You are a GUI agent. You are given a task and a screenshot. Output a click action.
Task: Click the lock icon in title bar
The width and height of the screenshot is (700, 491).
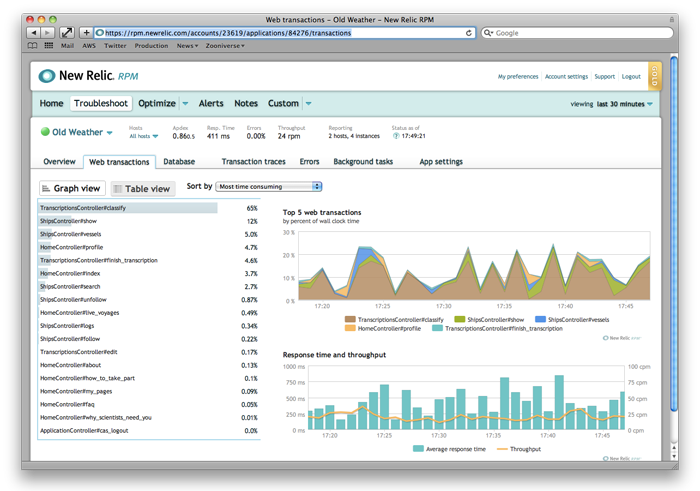click(671, 20)
